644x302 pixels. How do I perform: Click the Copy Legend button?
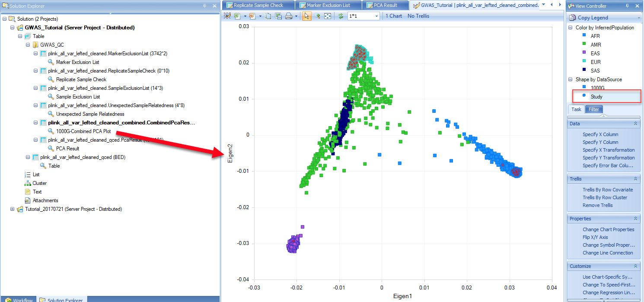(x=604, y=18)
